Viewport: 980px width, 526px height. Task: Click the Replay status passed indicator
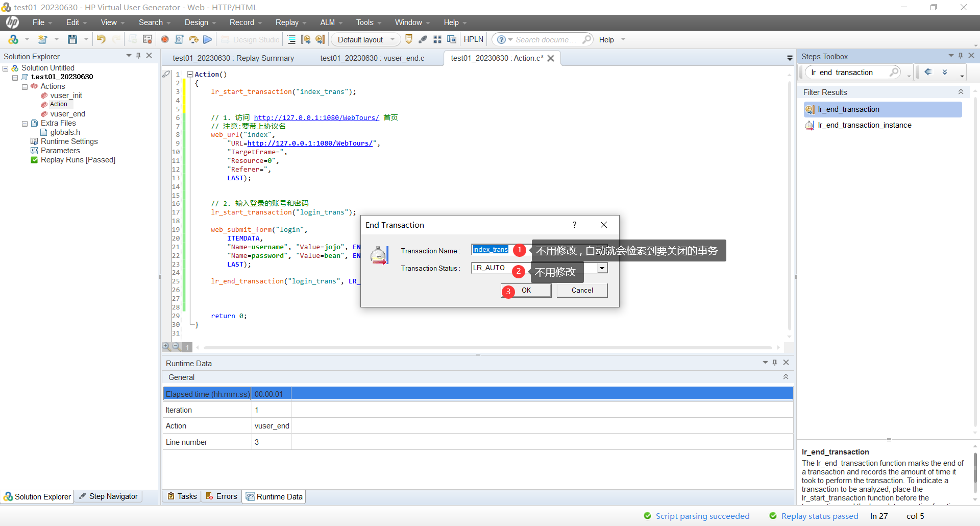814,516
